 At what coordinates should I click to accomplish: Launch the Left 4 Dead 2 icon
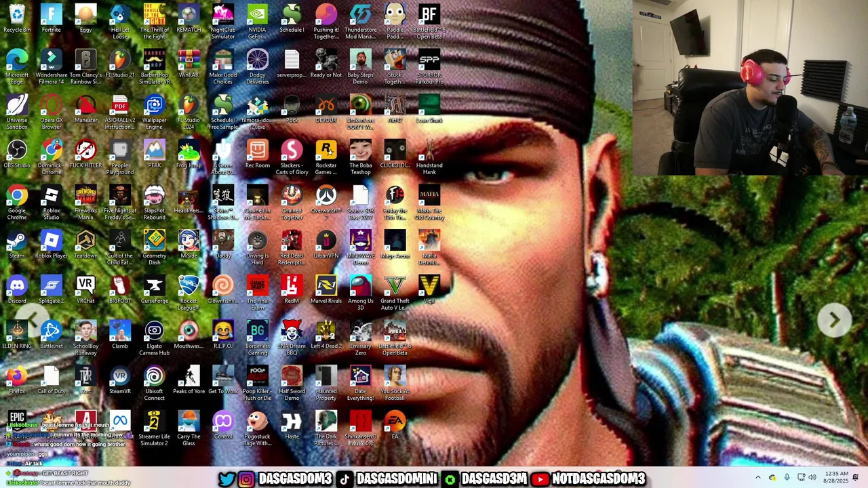[326, 335]
